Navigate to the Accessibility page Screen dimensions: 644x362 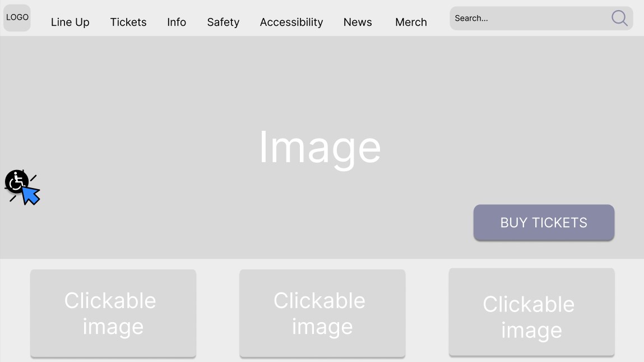(x=291, y=22)
